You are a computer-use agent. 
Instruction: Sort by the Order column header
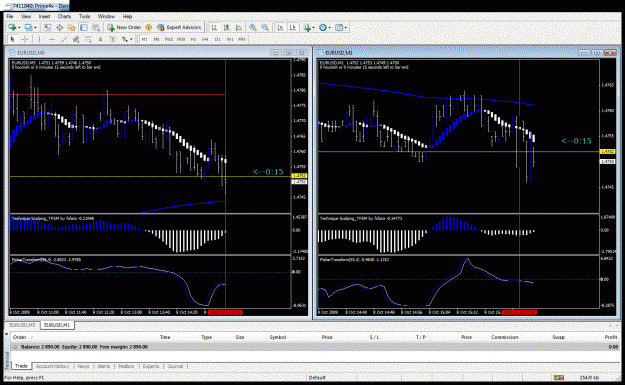(x=20, y=337)
